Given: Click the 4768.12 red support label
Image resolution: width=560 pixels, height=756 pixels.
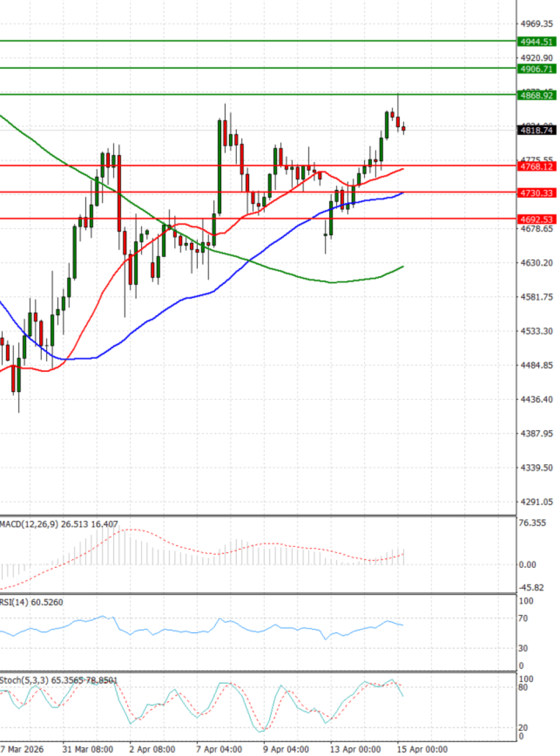Looking at the screenshot, I should coord(536,166).
